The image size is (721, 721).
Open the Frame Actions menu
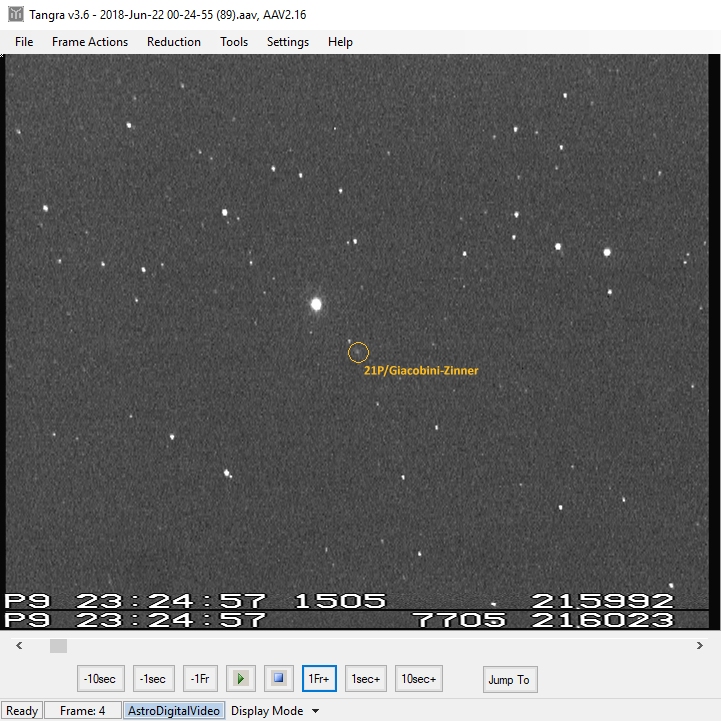point(90,42)
